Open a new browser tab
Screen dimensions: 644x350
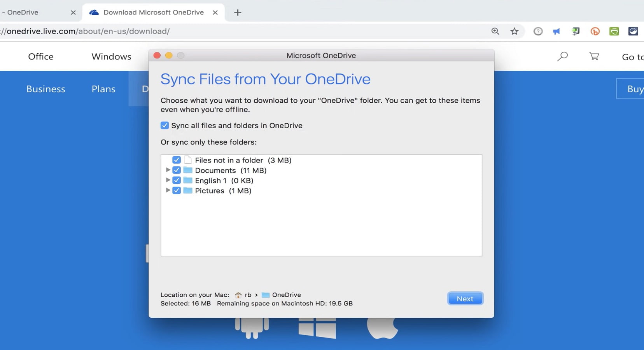[x=238, y=12]
